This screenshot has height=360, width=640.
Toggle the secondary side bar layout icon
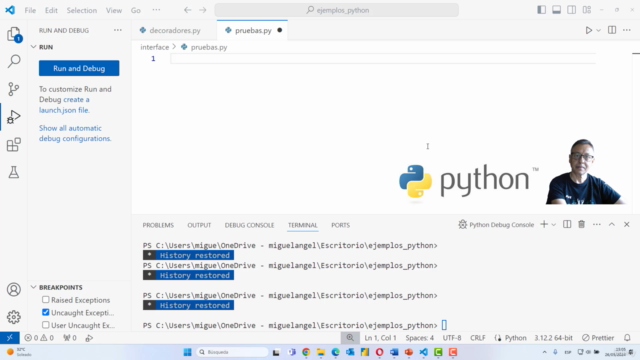571,10
